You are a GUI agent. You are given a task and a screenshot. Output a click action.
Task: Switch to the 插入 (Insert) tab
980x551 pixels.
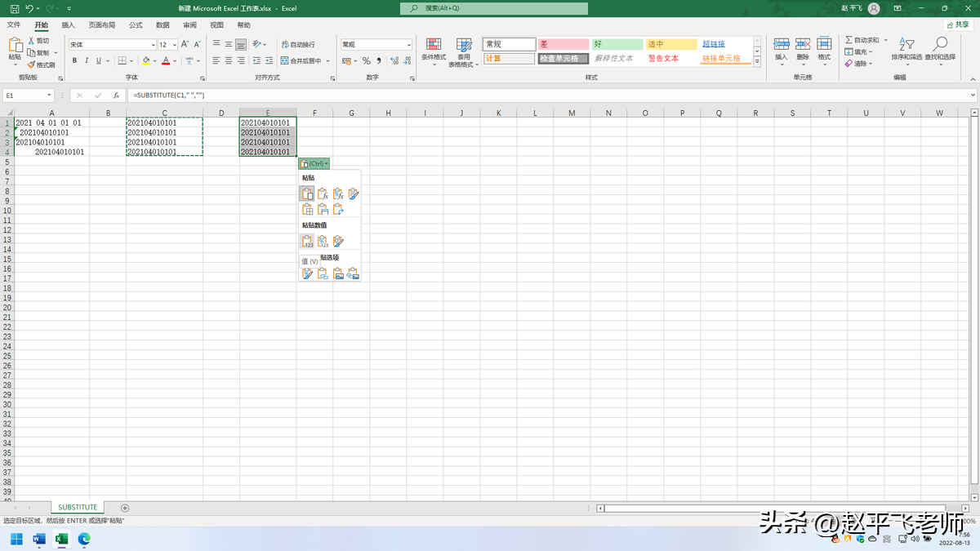tap(68, 25)
